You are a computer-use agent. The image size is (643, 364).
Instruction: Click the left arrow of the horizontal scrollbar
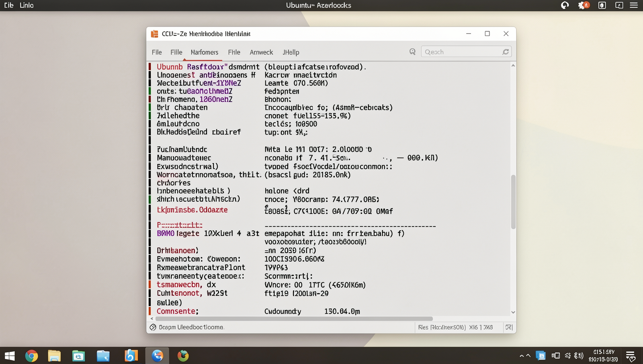[x=152, y=319]
